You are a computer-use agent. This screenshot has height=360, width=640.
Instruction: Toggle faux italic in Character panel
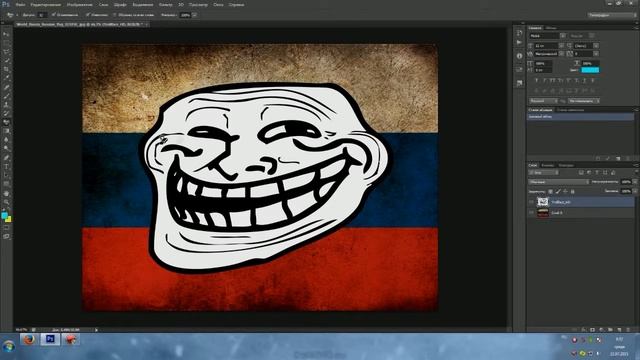click(x=544, y=81)
